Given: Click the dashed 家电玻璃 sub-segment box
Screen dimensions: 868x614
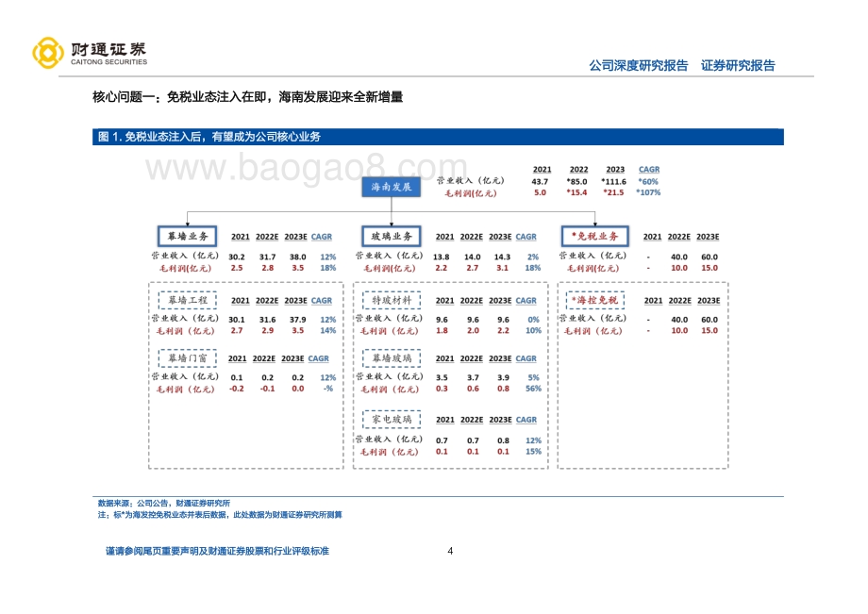Looking at the screenshot, I should (392, 420).
